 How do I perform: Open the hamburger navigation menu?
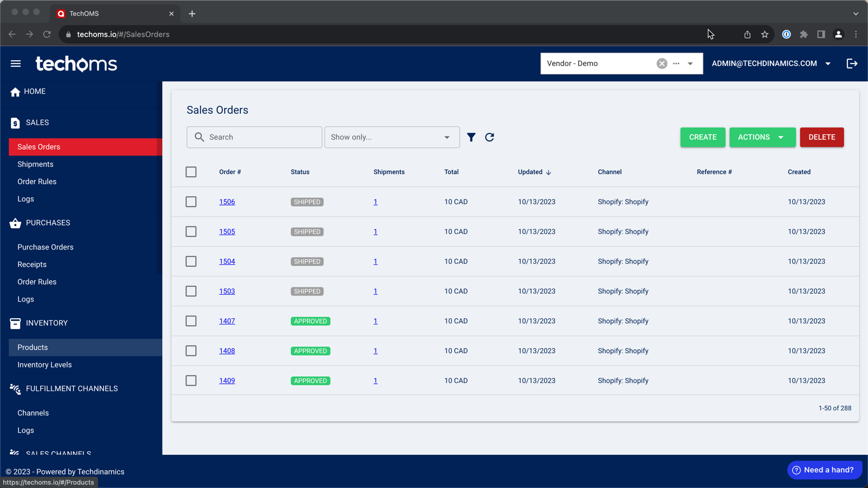click(16, 64)
